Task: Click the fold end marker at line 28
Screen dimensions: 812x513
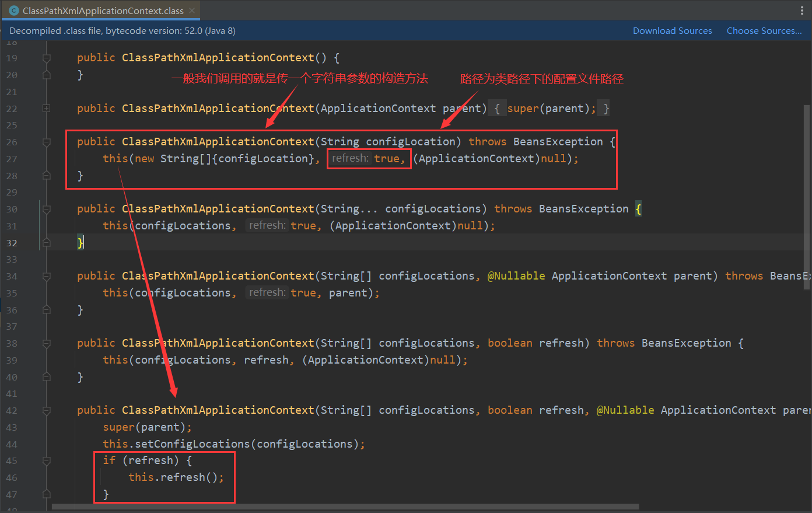Action: point(47,176)
